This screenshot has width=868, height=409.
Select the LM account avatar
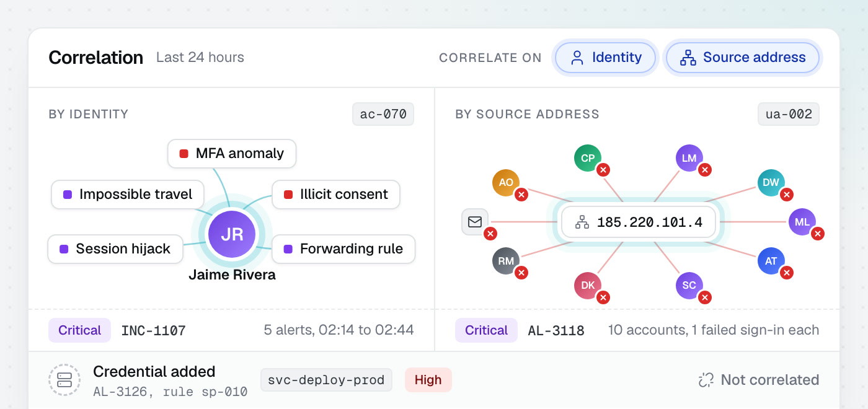tap(689, 158)
